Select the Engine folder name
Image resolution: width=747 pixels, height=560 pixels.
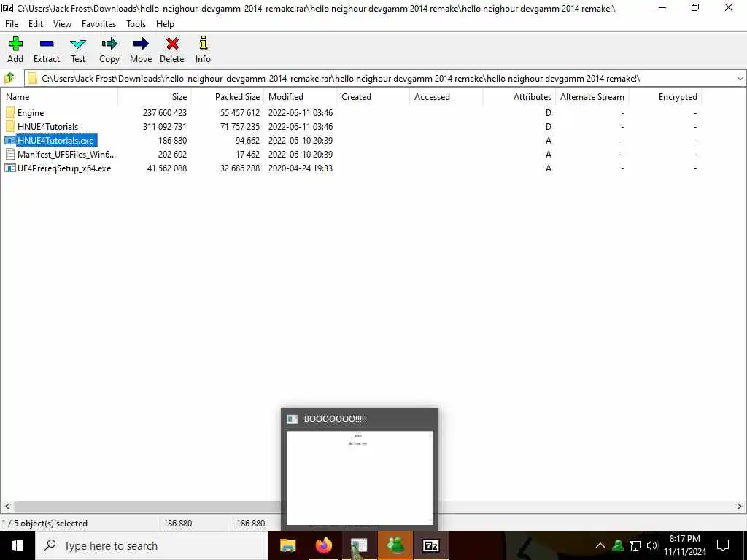pos(31,113)
